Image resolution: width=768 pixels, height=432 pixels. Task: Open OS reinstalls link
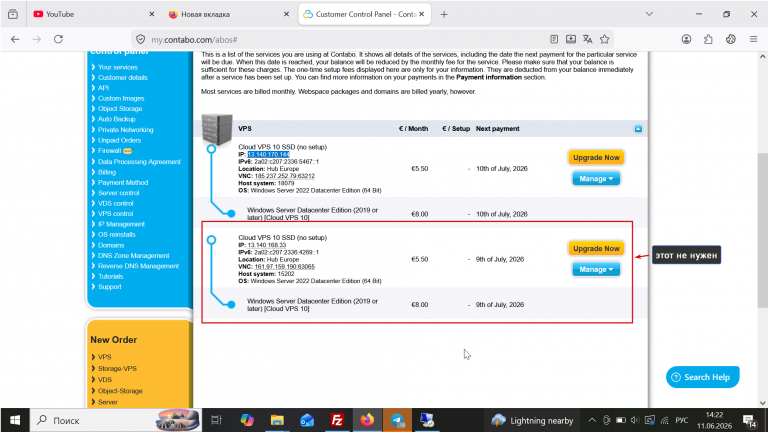pyautogui.click(x=117, y=235)
